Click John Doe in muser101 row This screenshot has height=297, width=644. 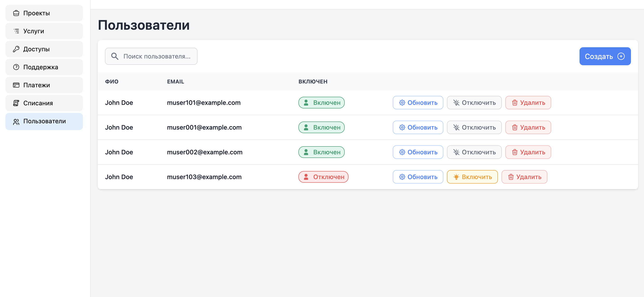pyautogui.click(x=119, y=103)
